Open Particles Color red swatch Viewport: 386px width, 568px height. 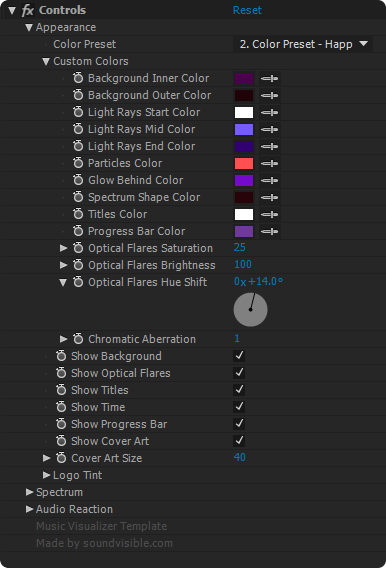[244, 163]
